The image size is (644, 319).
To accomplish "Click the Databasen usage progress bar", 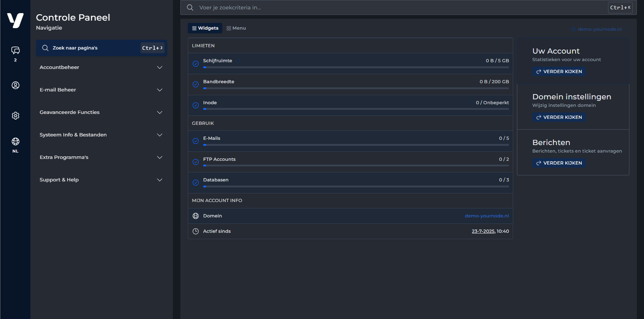I will pyautogui.click(x=356, y=187).
